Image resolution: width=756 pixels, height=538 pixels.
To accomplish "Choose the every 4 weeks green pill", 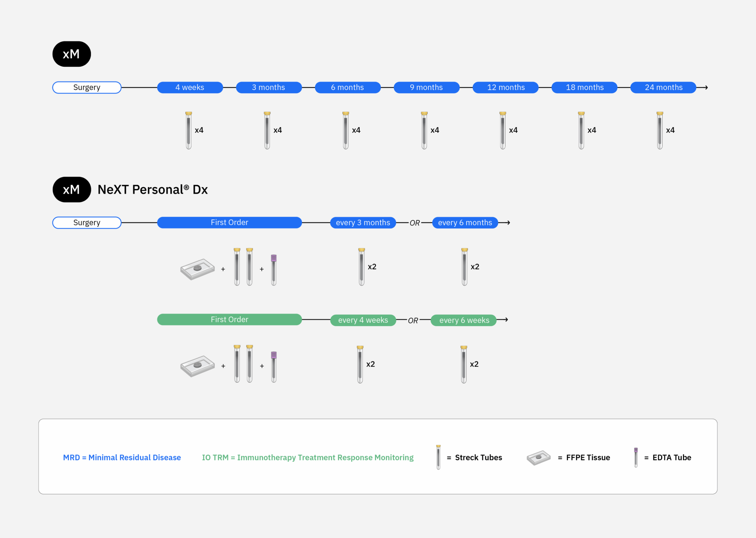I will 363,320.
